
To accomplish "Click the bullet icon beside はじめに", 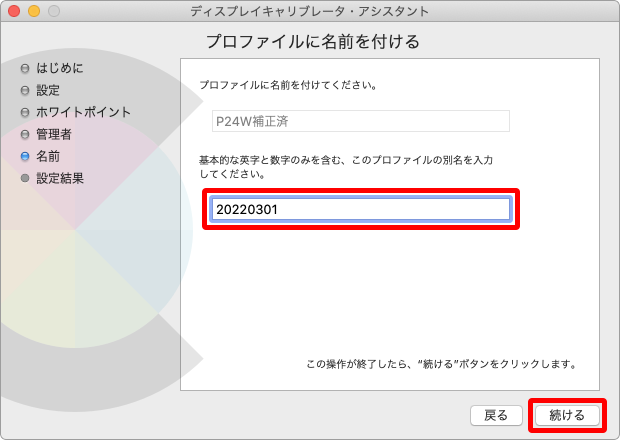I will pyautogui.click(x=25, y=68).
